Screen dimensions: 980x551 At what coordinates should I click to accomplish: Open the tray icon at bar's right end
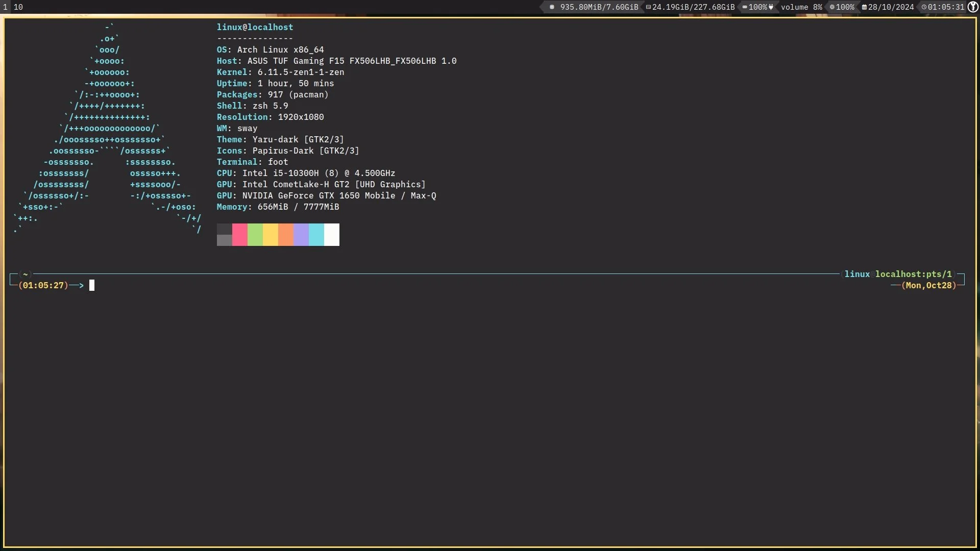click(973, 7)
